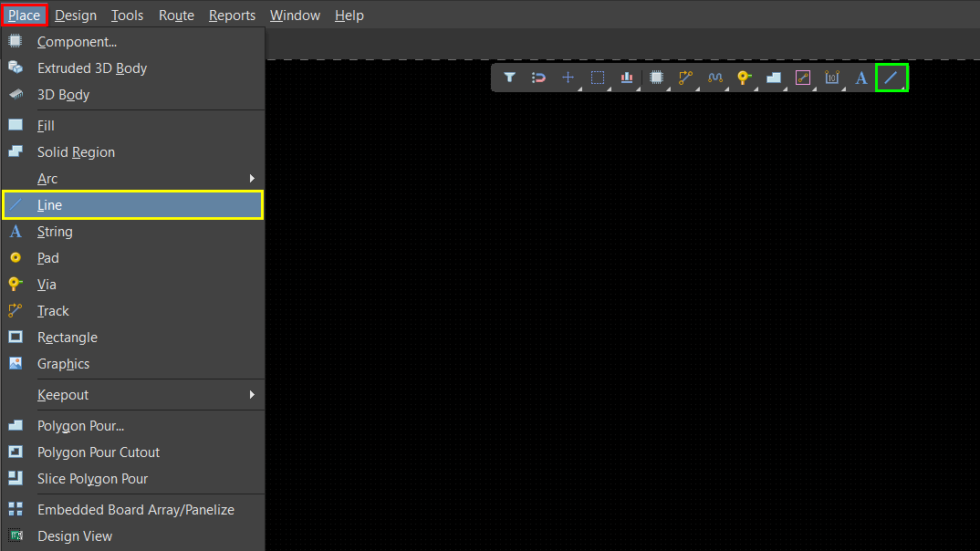Select the Place Line tool in toolbar
This screenshot has width=980, height=551.
891,78
